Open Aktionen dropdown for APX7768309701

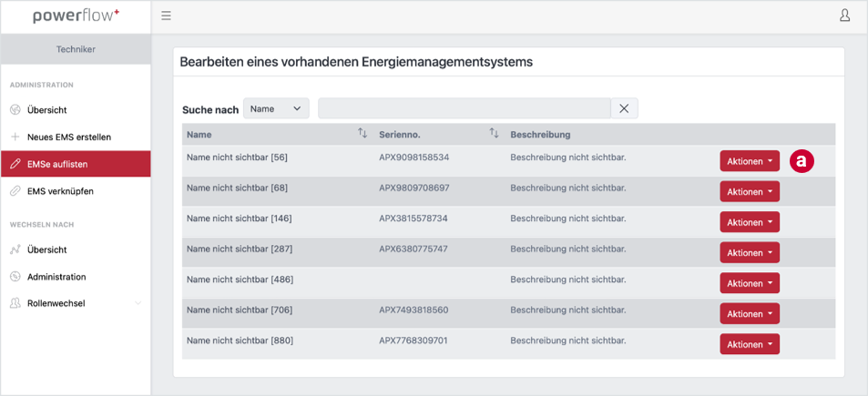pyautogui.click(x=750, y=344)
